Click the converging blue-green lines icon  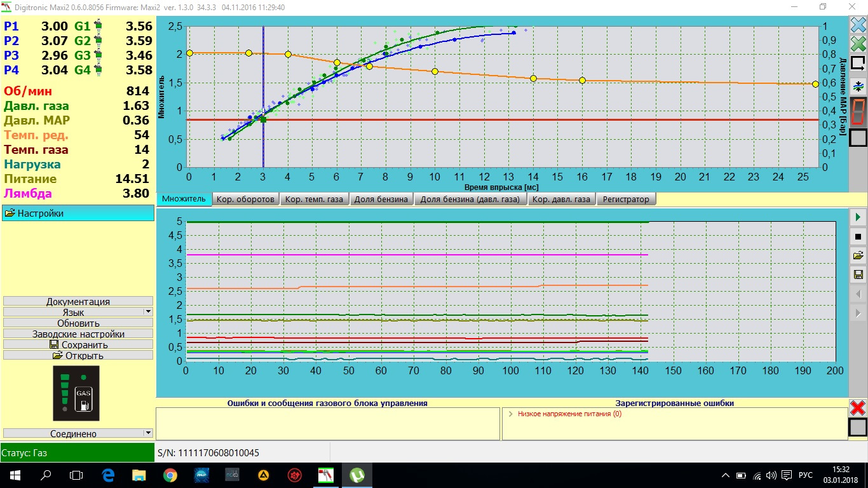[858, 86]
